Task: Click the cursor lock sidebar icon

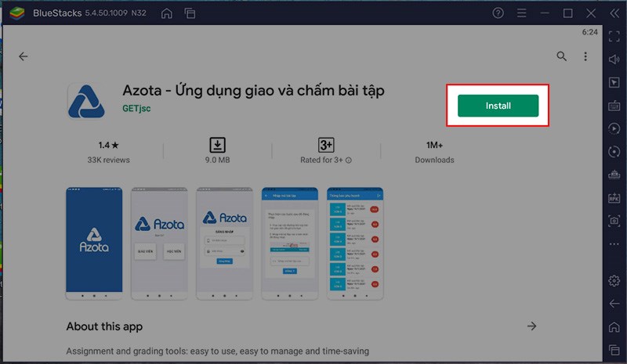Action: (x=614, y=83)
